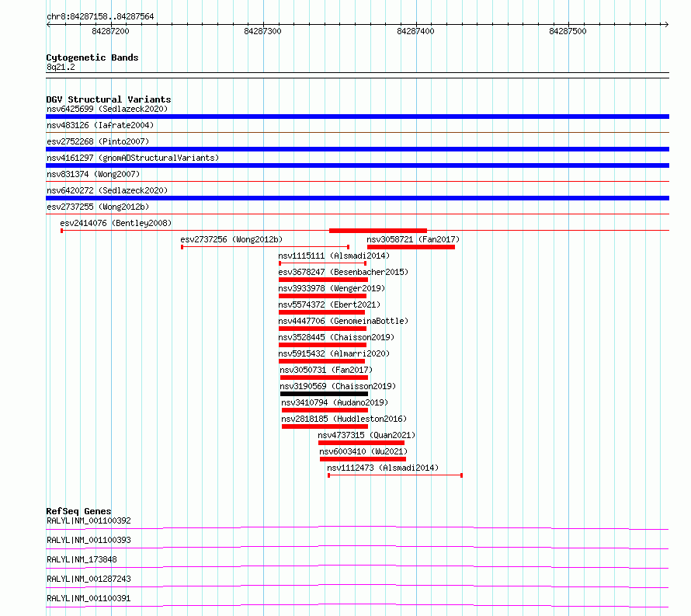Click the RefSeq Genes track title
691x616 pixels.
coord(78,511)
